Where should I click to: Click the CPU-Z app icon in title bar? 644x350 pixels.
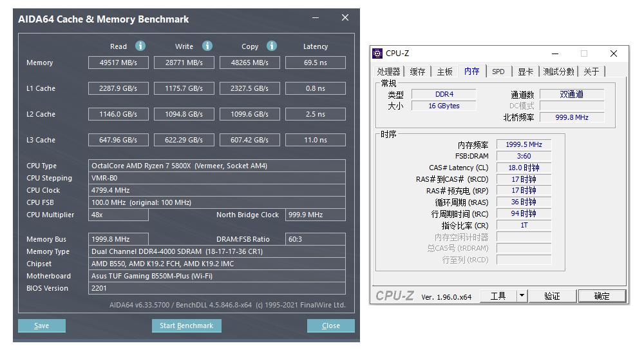tap(377, 53)
